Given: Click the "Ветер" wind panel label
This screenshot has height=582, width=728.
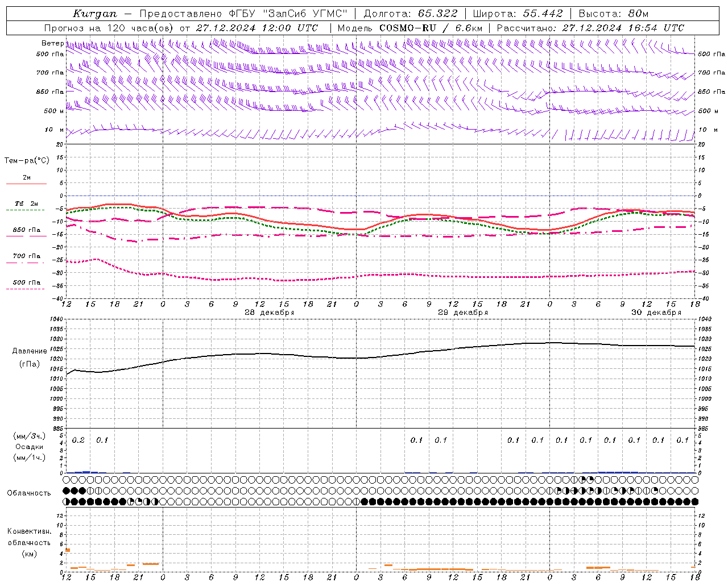Looking at the screenshot, I should tap(52, 43).
